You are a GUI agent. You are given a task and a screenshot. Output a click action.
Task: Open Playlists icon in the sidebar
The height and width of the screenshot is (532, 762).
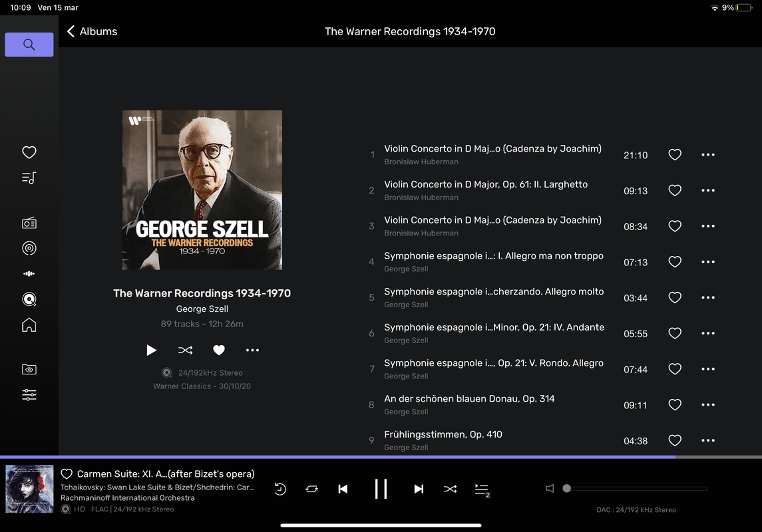coord(29,178)
